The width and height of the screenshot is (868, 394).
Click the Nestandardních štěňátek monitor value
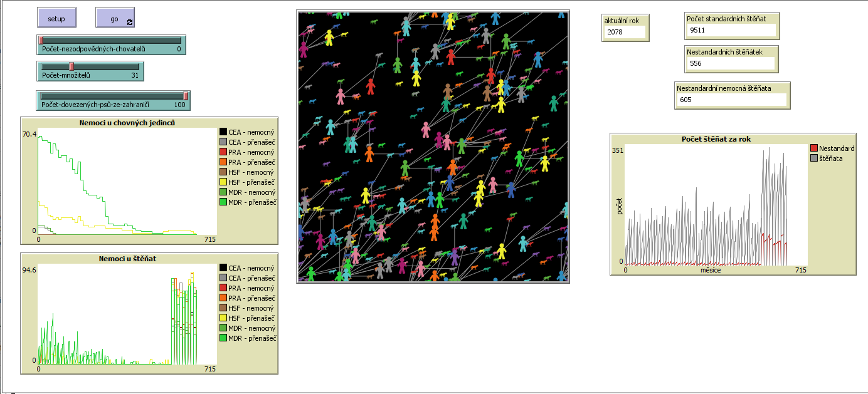tap(731, 63)
